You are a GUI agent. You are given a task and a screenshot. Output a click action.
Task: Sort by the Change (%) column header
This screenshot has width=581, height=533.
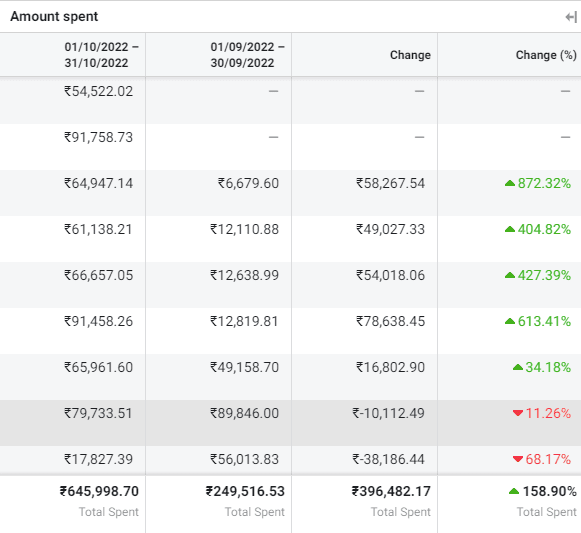pos(546,55)
